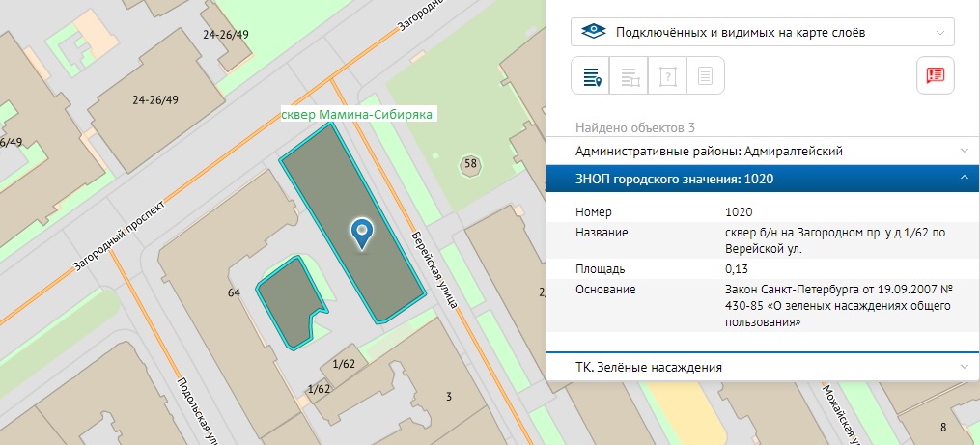Click building 3 on the map

coord(448,395)
